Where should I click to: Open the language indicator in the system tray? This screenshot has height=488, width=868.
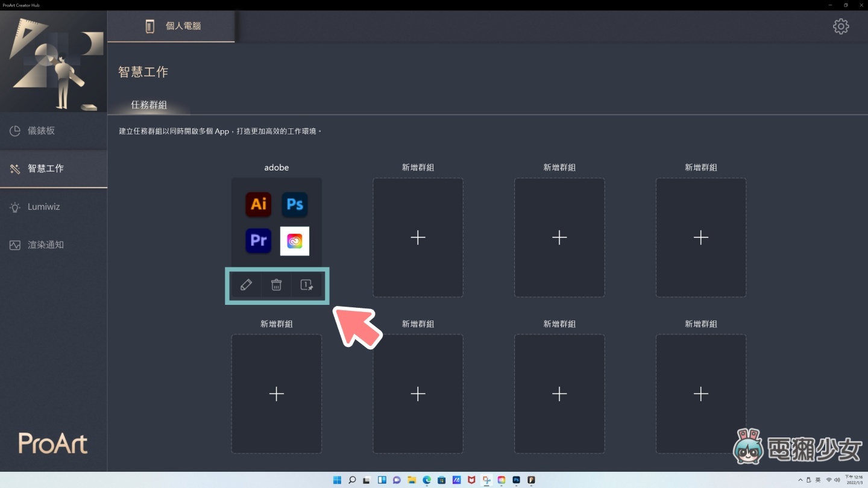click(x=819, y=480)
